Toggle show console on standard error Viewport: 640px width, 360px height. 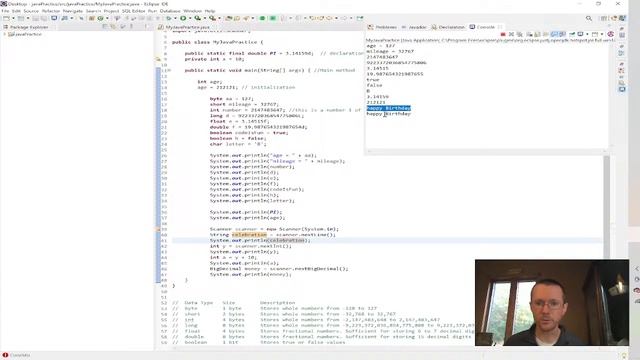point(562,34)
